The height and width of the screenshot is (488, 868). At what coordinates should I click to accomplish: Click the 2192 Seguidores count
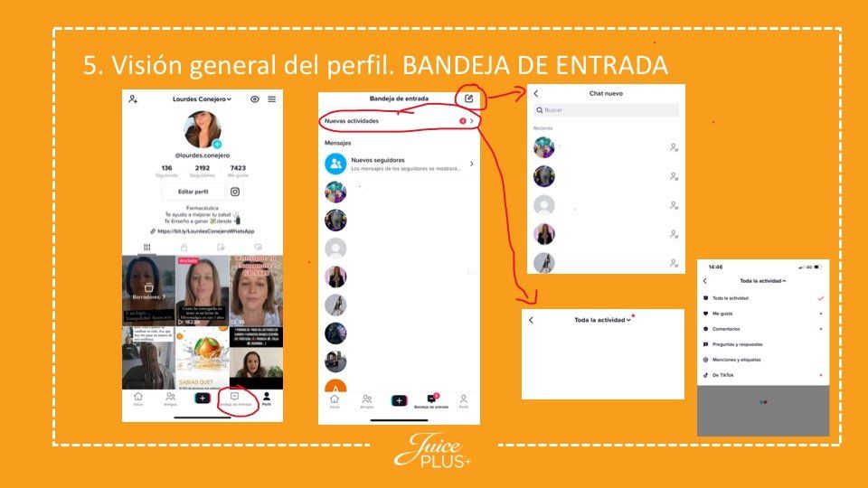tap(202, 171)
